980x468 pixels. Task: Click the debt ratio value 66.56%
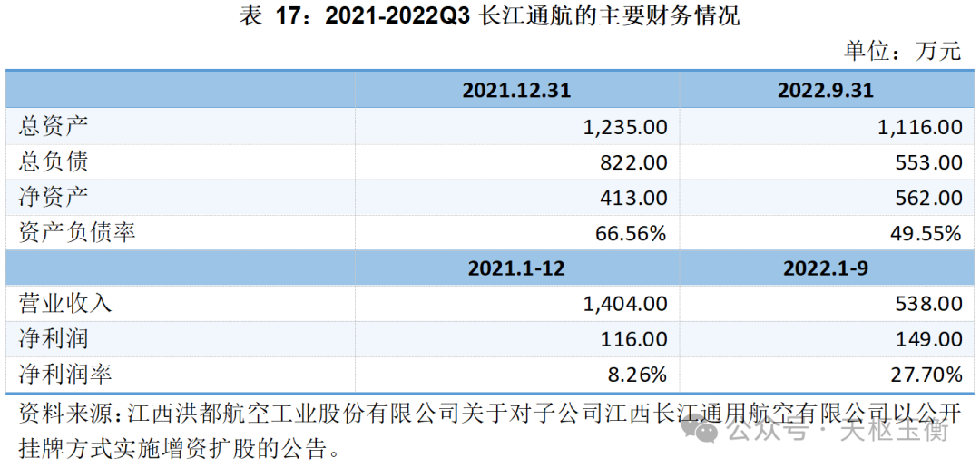[x=631, y=233]
